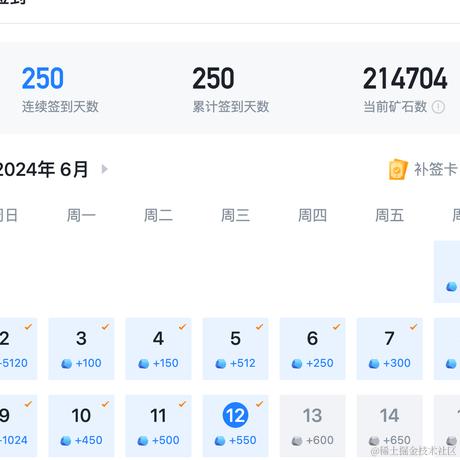460x460 pixels.
Task: Click the 累计签到天数 label
Action: [x=231, y=107]
